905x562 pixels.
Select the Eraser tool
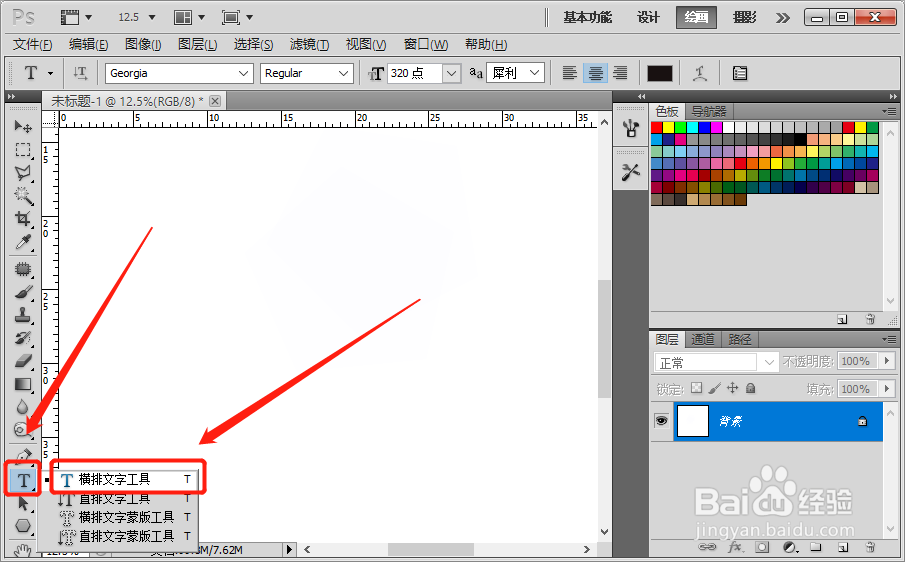[23, 361]
